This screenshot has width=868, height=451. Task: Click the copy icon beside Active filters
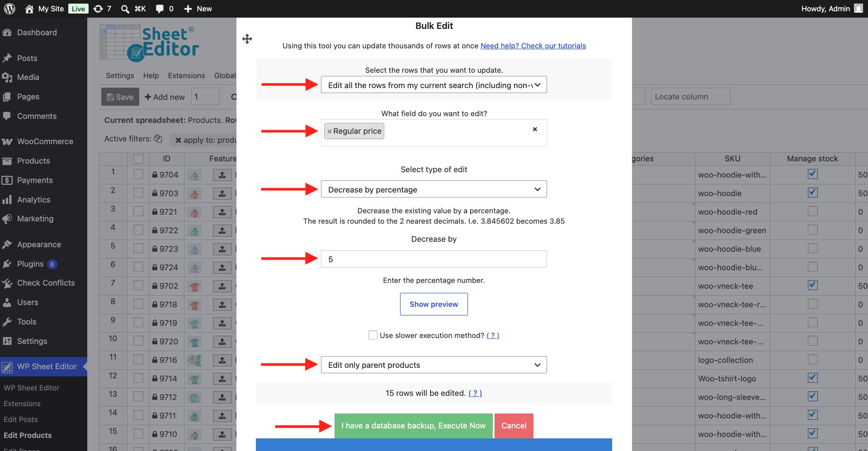coord(158,139)
